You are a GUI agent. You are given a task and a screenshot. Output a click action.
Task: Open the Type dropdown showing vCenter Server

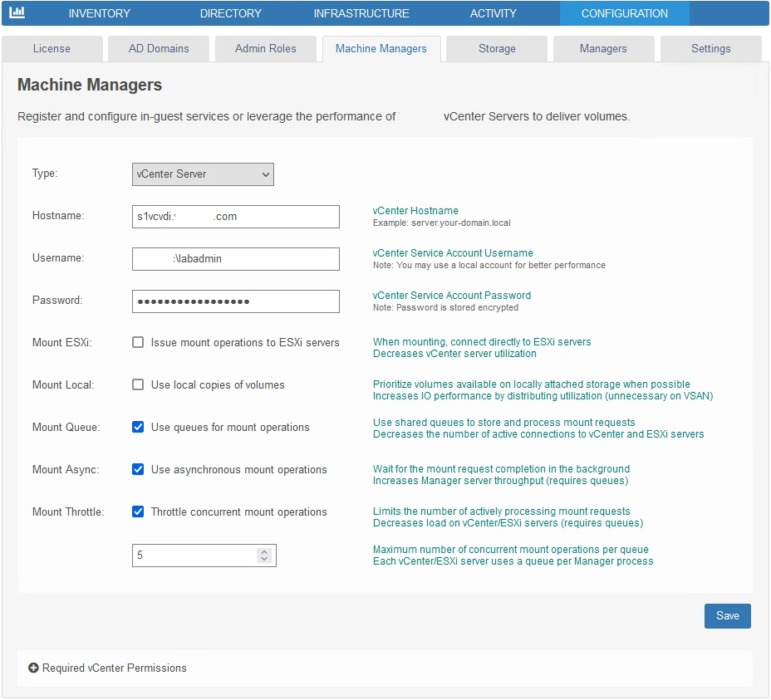pos(203,174)
